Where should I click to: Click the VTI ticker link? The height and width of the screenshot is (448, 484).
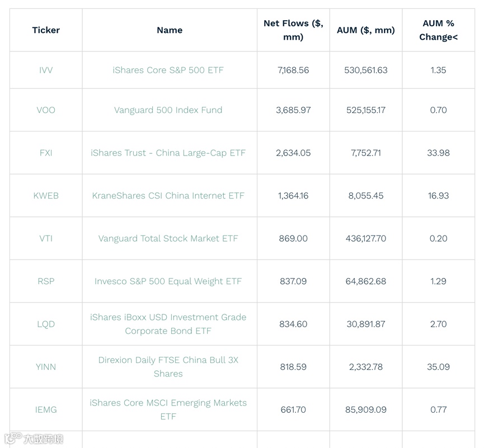[x=46, y=238]
